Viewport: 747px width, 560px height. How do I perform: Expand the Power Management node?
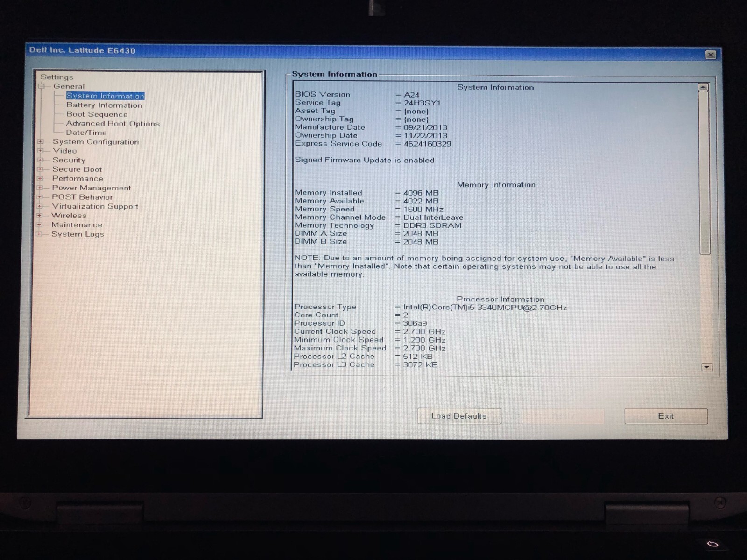(40, 188)
